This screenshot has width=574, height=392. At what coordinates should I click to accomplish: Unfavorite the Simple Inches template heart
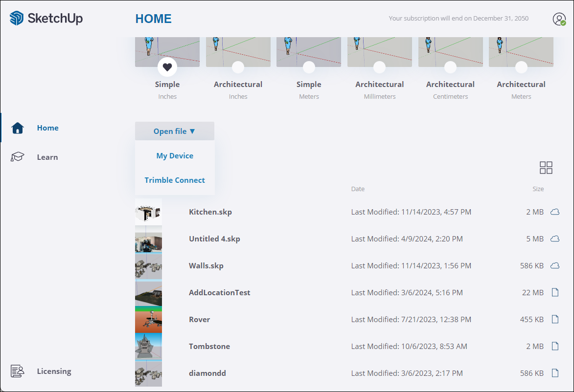point(167,67)
